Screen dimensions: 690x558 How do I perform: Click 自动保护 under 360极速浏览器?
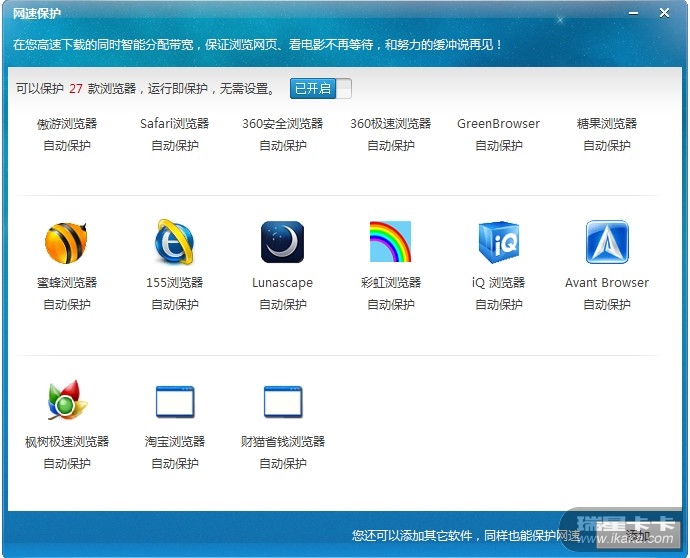pos(391,145)
